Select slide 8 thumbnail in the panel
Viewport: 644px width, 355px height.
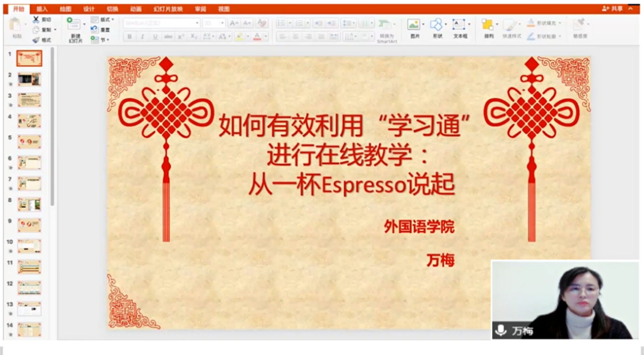(29, 204)
